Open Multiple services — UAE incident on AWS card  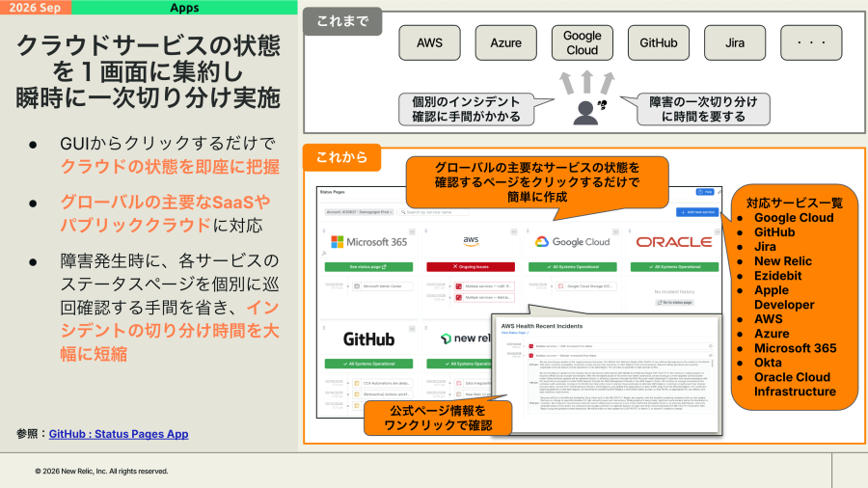tap(485, 286)
